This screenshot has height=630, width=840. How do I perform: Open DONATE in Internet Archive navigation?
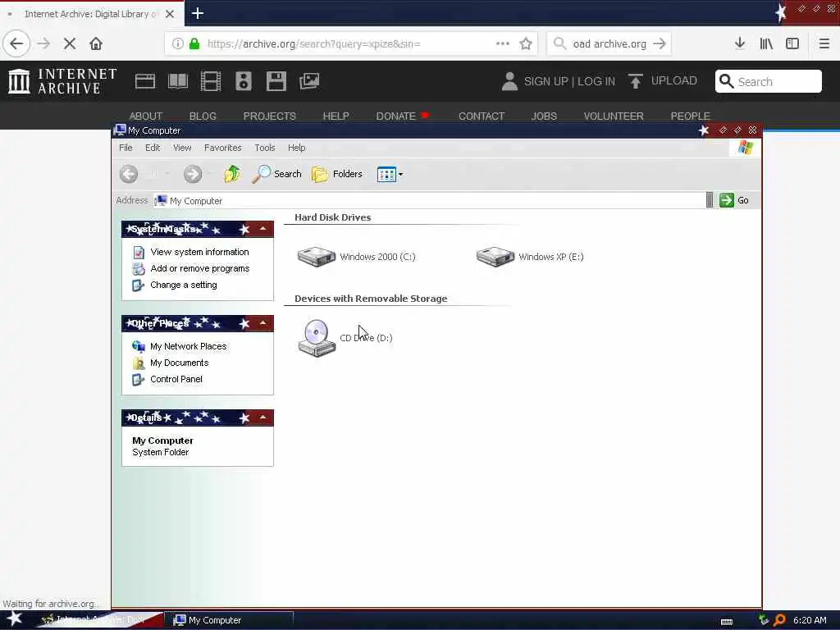point(396,116)
